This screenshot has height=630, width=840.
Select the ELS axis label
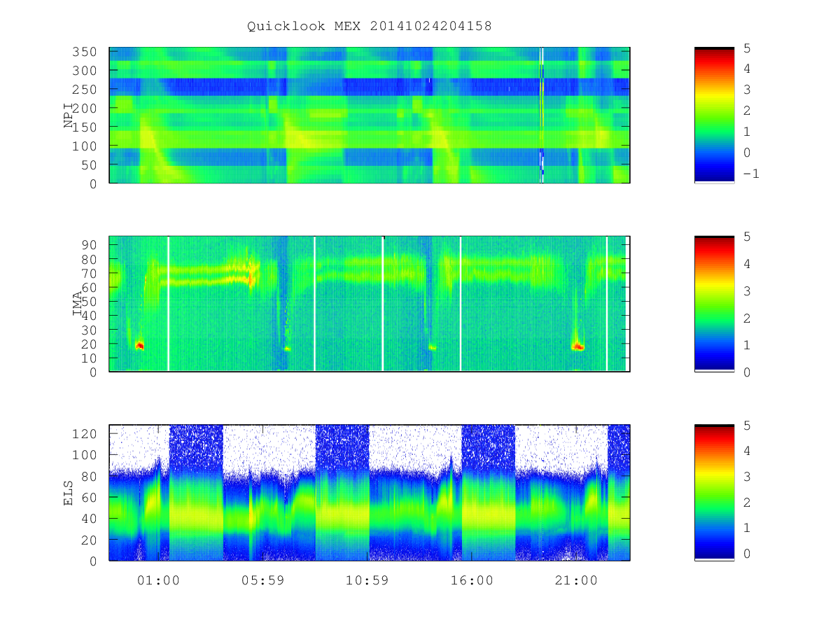(69, 493)
